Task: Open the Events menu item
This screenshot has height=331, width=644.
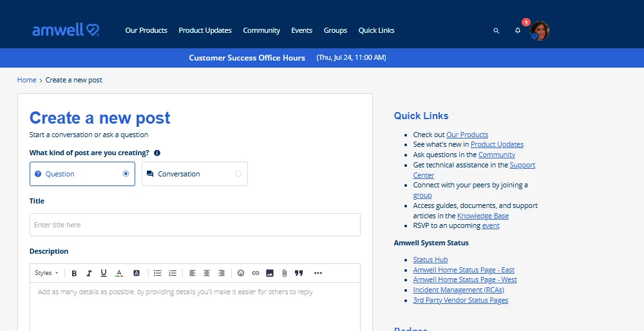Action: pyautogui.click(x=302, y=30)
